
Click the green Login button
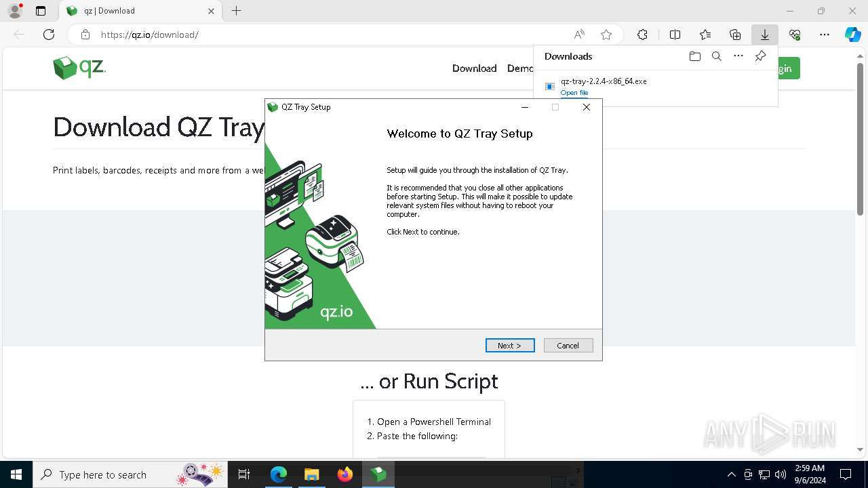(x=788, y=68)
